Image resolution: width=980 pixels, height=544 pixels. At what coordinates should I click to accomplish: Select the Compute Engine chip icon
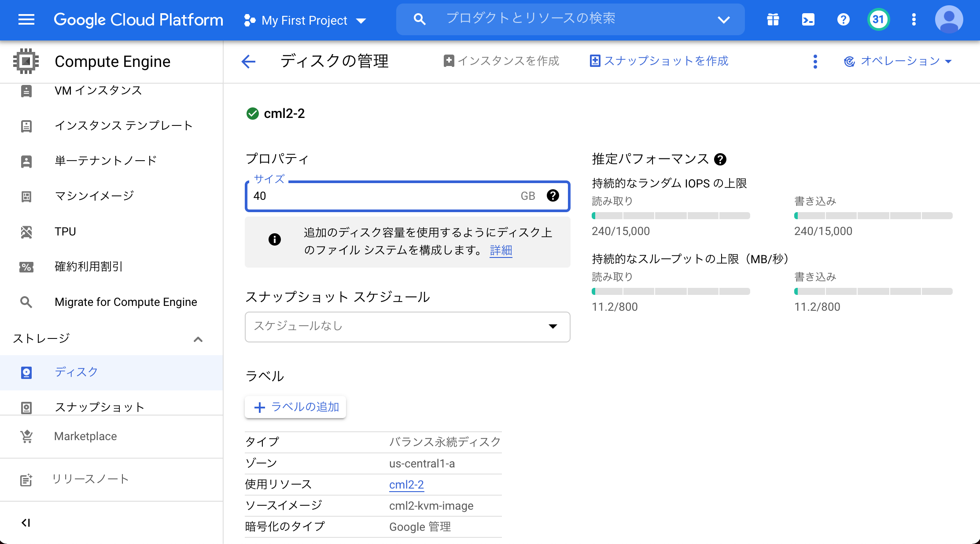click(x=26, y=61)
